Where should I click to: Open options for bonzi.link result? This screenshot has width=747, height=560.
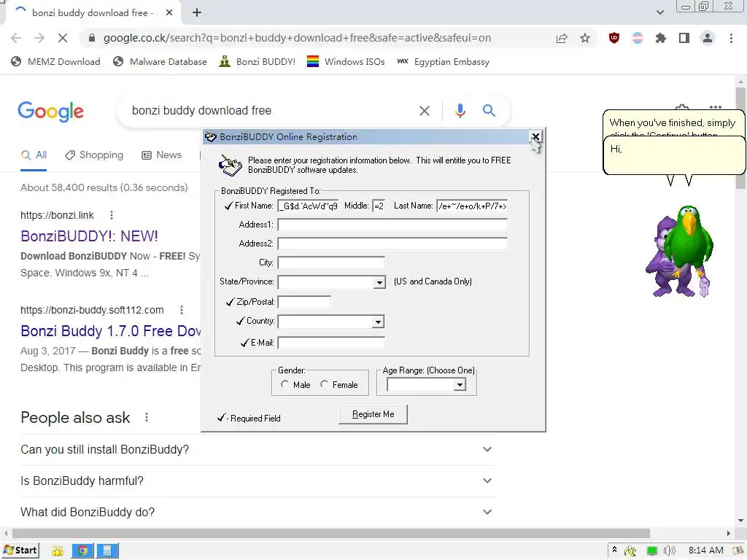[112, 215]
